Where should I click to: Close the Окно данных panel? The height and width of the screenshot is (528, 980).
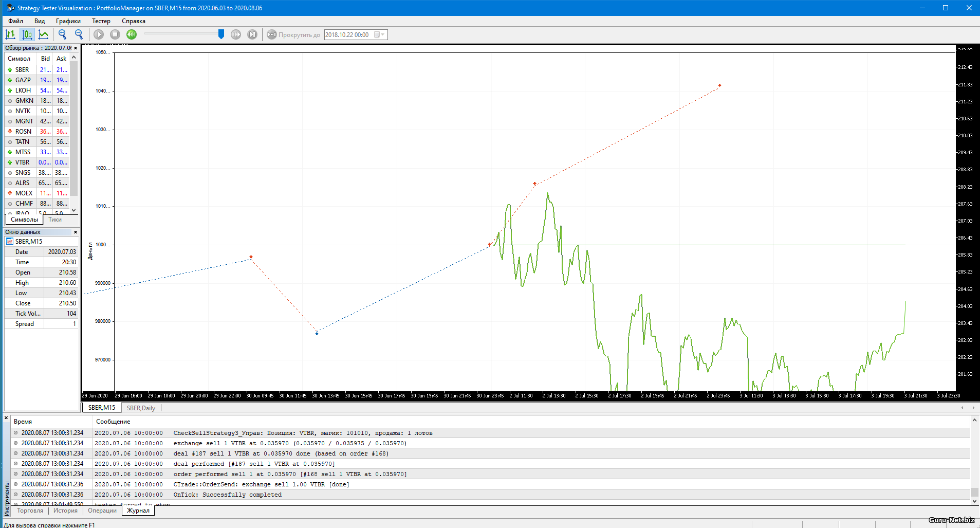(x=76, y=232)
